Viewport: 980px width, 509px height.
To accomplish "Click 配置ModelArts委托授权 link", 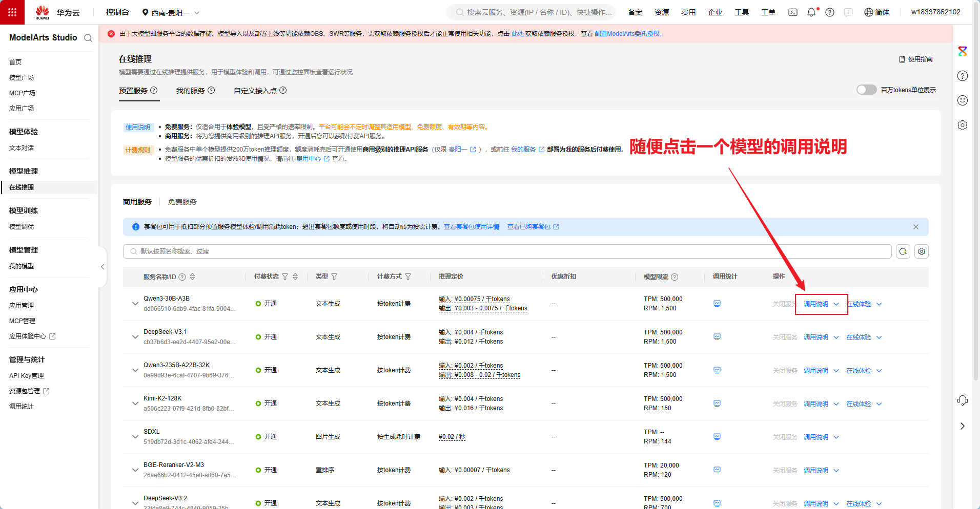I will [x=627, y=34].
